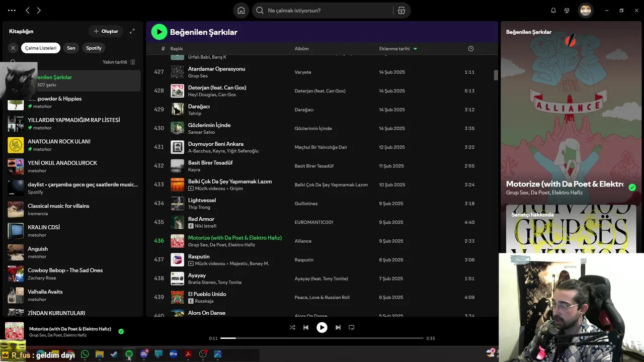This screenshot has width=644, height=362.
Task: Click the Oluştur create button
Action: click(106, 31)
